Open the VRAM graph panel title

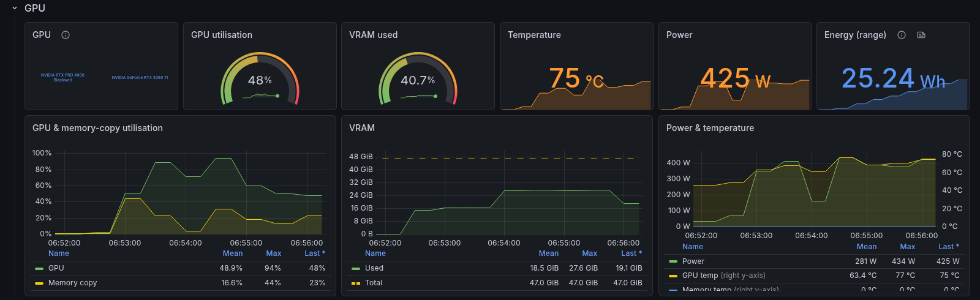[362, 128]
